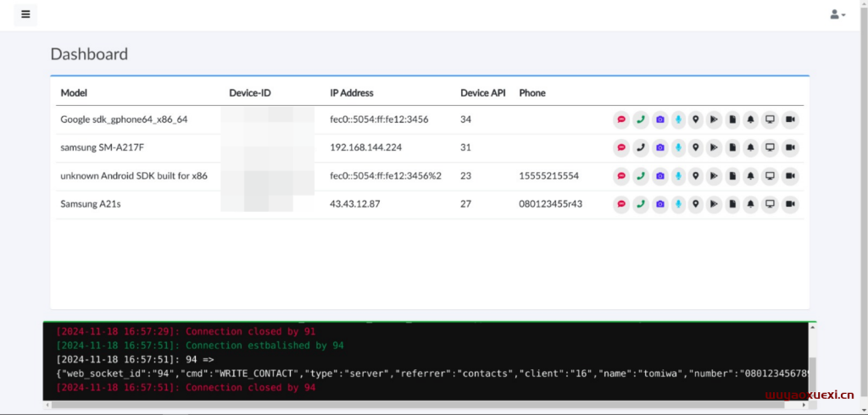Click location pin for unknown Android SDK row
Viewport: 868px width, 415px height.
696,176
